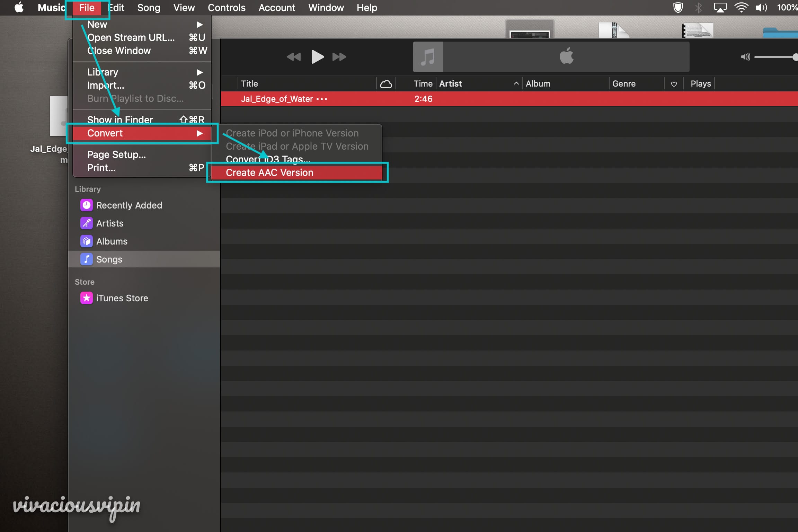Click the Artists microphone icon
Viewport: 798px width, 532px height.
(86, 223)
